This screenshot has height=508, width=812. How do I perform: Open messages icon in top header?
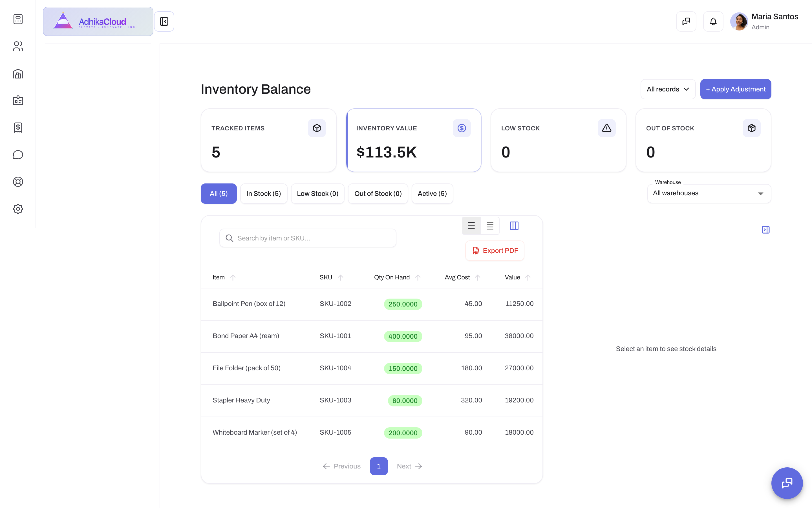[x=686, y=21]
